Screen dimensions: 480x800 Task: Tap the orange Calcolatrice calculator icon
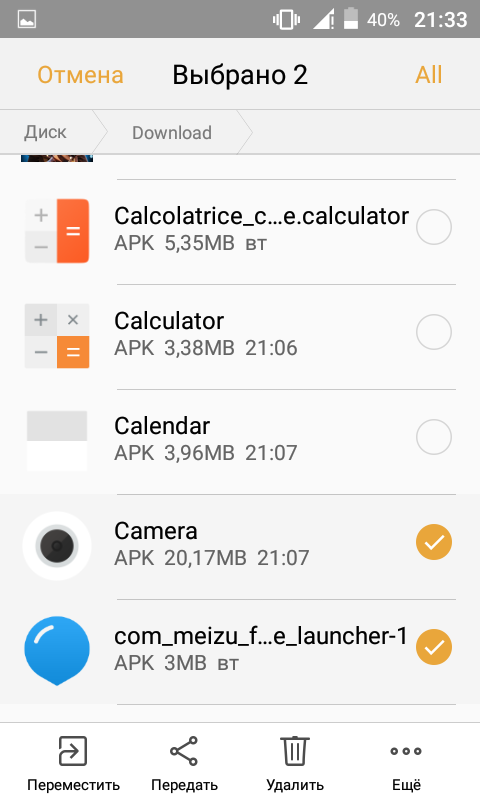tap(57, 231)
